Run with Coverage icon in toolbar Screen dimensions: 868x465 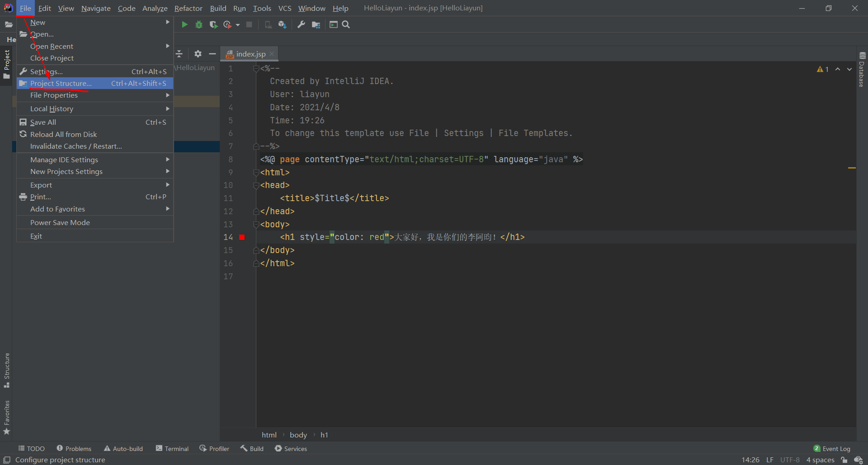[x=213, y=24]
